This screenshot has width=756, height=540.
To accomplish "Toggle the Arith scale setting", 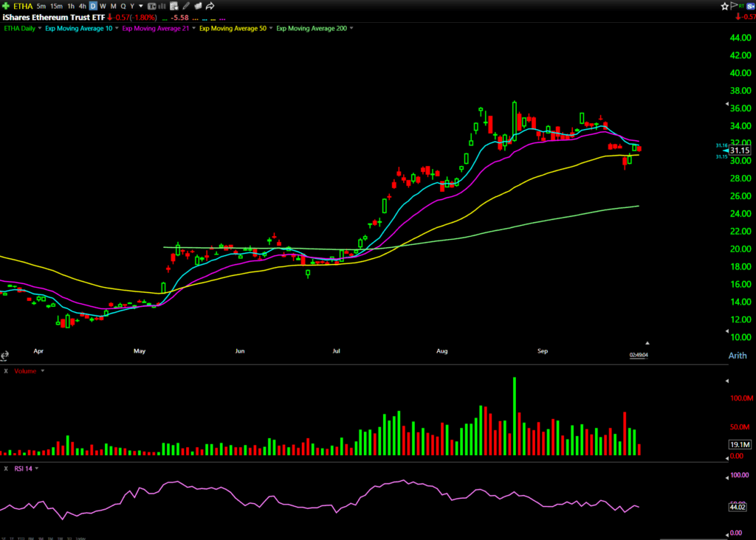I will (x=738, y=356).
